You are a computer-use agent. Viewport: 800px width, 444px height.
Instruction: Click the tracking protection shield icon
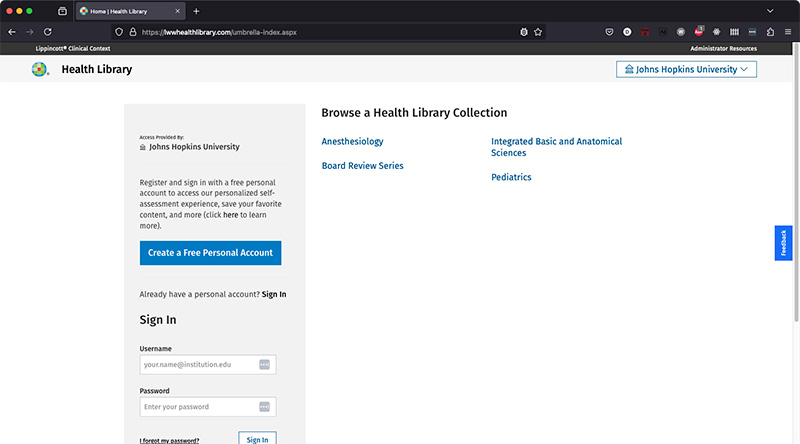(x=119, y=32)
